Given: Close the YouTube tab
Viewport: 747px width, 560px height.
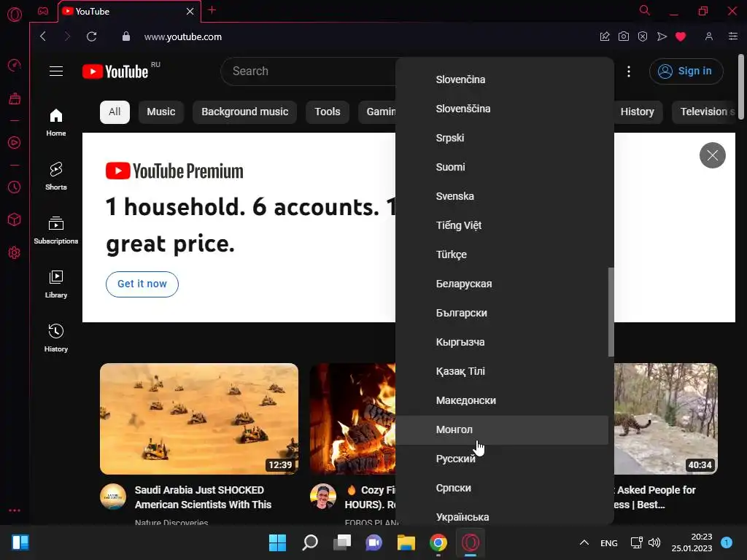Looking at the screenshot, I should (x=190, y=11).
